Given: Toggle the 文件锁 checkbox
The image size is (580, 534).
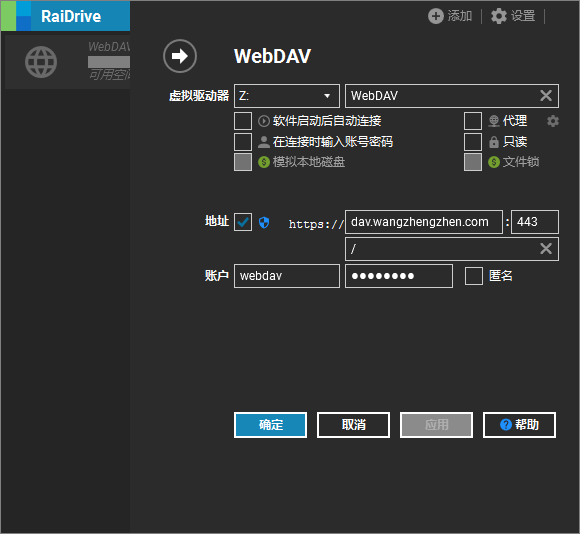Looking at the screenshot, I should pyautogui.click(x=473, y=162).
